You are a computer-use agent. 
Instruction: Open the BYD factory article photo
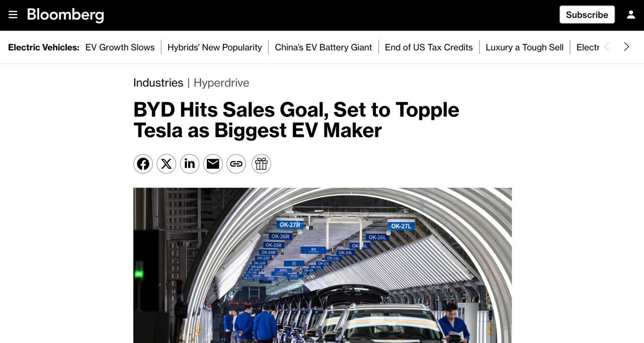tap(323, 265)
